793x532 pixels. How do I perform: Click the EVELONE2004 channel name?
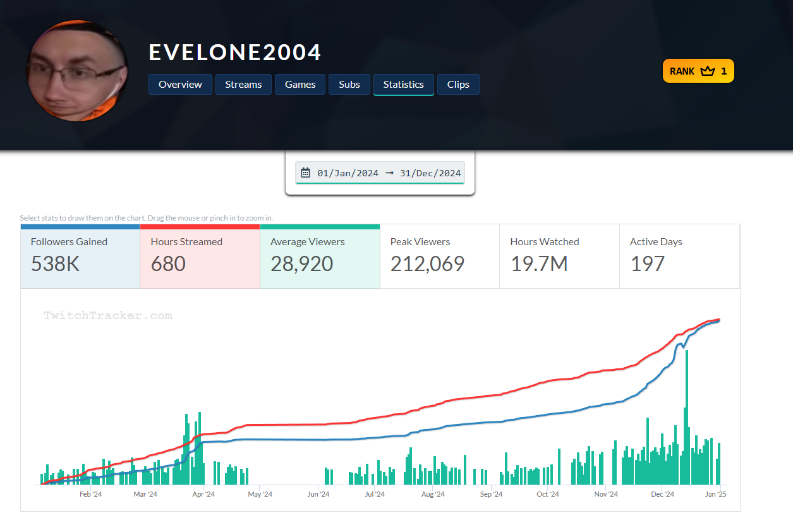click(235, 52)
